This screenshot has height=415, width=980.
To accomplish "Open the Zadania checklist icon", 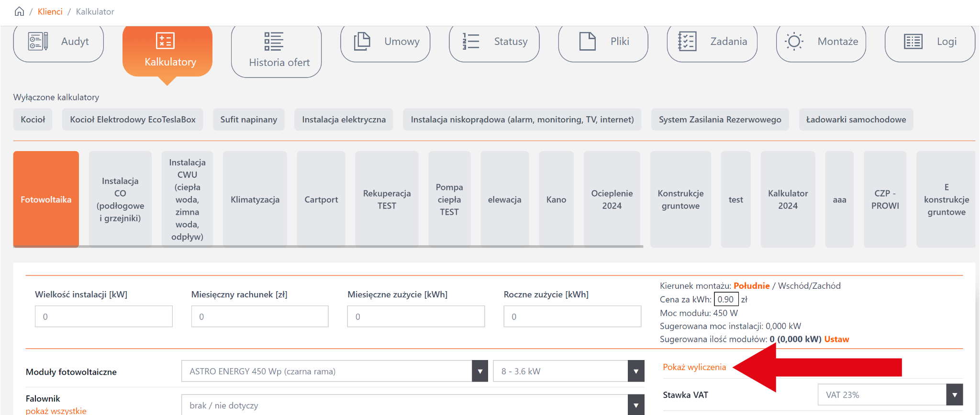I will click(687, 42).
